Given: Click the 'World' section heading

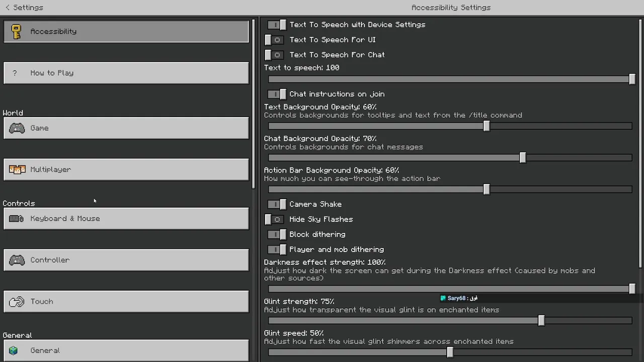Looking at the screenshot, I should pos(13,113).
